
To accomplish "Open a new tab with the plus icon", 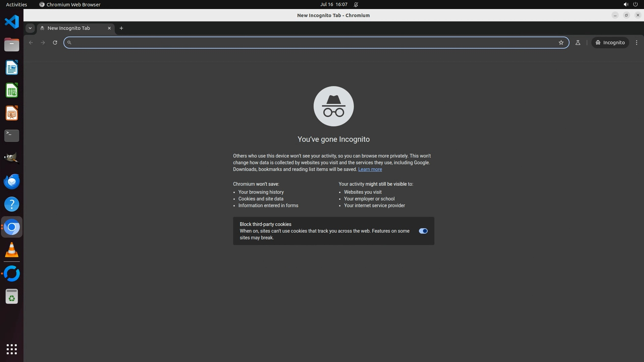I will (121, 28).
